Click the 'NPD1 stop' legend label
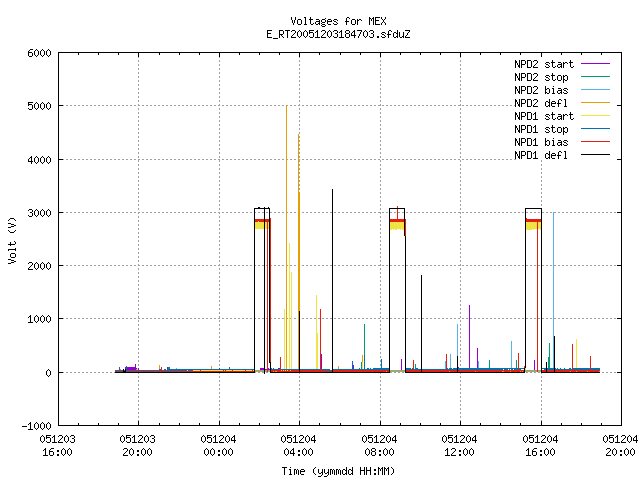 point(541,129)
